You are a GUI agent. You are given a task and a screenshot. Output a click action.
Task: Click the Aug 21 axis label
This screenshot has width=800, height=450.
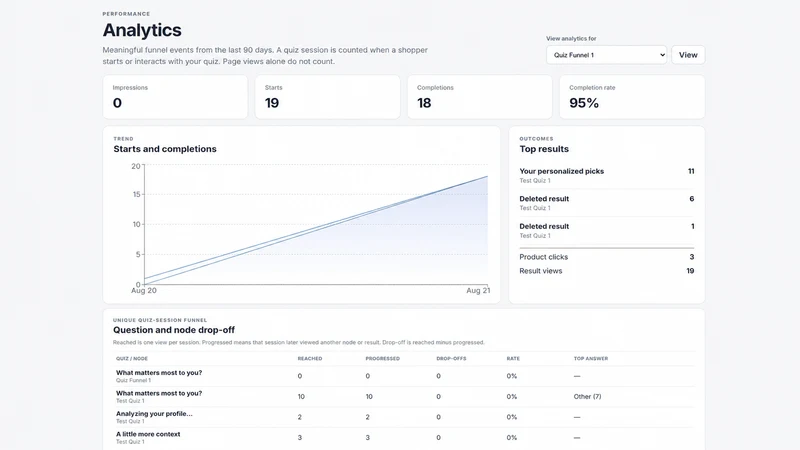pyautogui.click(x=478, y=290)
